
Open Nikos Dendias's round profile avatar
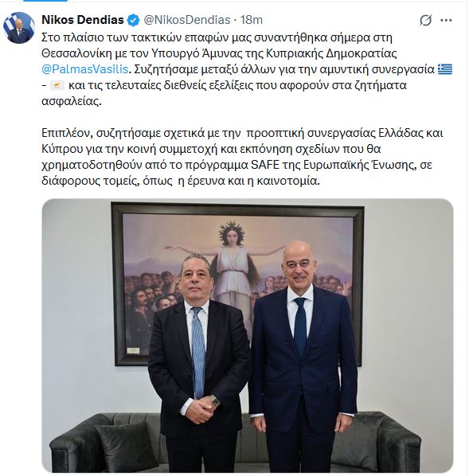click(x=19, y=28)
